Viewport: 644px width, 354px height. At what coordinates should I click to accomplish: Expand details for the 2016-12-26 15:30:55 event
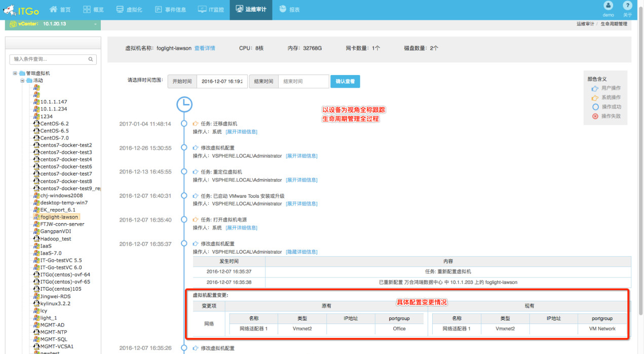(x=301, y=156)
